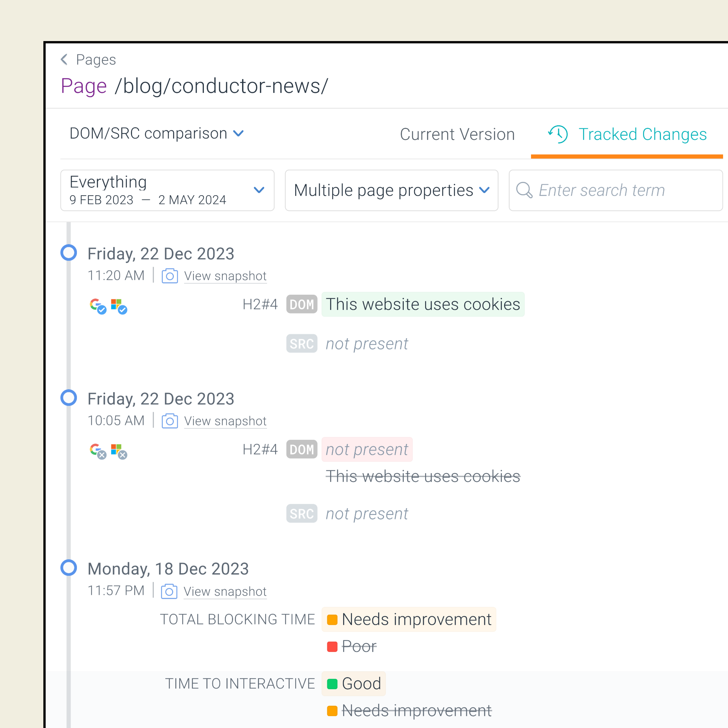Click the green Good status swatch
728x728 pixels.
click(332, 683)
